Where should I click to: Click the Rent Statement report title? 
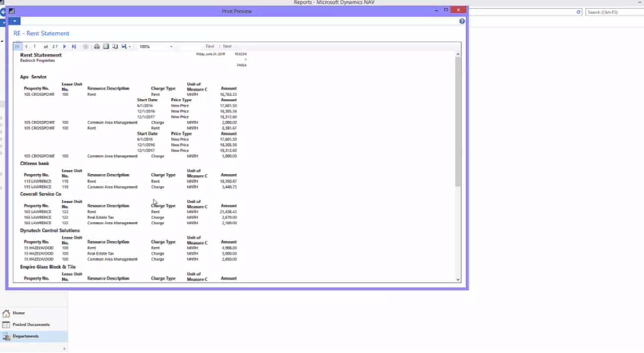tap(41, 55)
